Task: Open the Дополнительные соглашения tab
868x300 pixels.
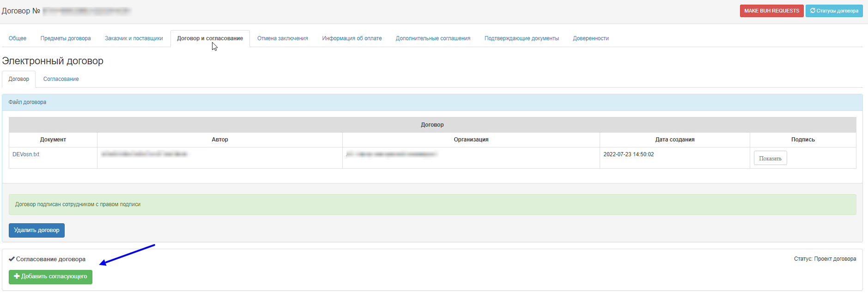Action: (433, 38)
